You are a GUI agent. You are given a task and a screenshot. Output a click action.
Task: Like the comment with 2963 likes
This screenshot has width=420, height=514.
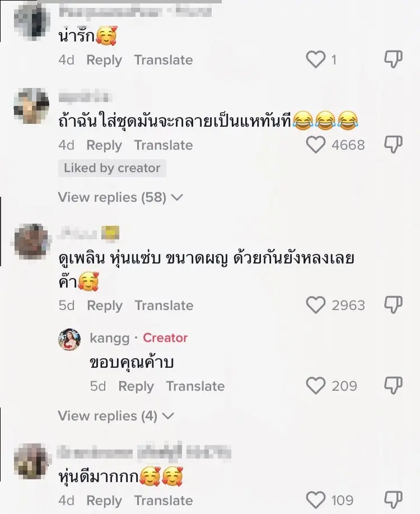point(316,305)
